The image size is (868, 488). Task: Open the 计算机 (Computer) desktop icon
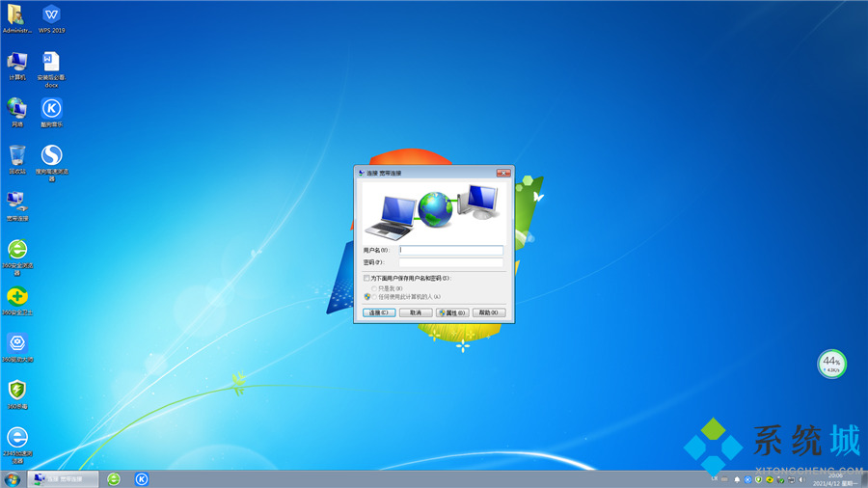pyautogui.click(x=17, y=67)
